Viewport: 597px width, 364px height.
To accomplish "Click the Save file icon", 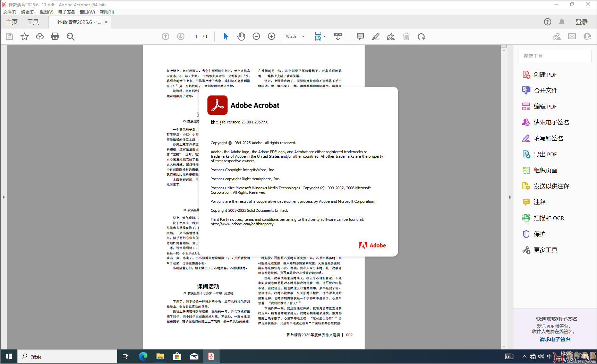I will [9, 36].
